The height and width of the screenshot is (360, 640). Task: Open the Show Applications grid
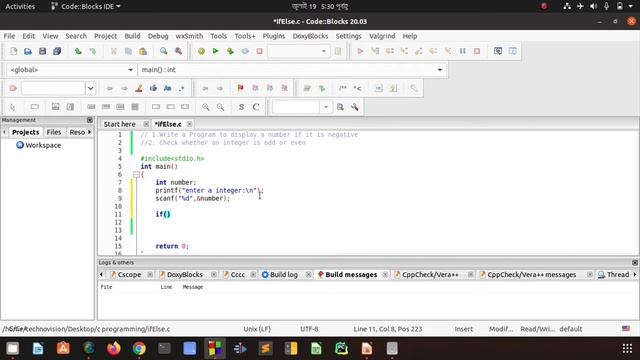[x=627, y=348]
